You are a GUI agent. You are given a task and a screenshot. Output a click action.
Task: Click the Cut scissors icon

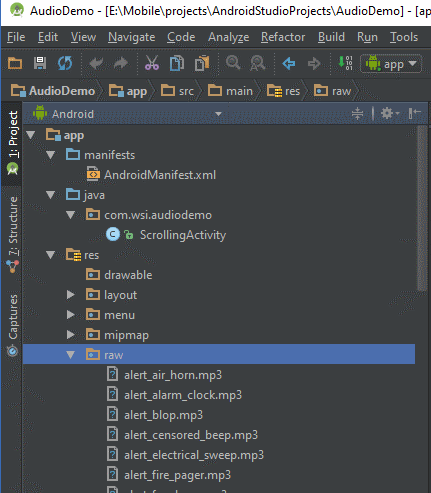point(152,63)
